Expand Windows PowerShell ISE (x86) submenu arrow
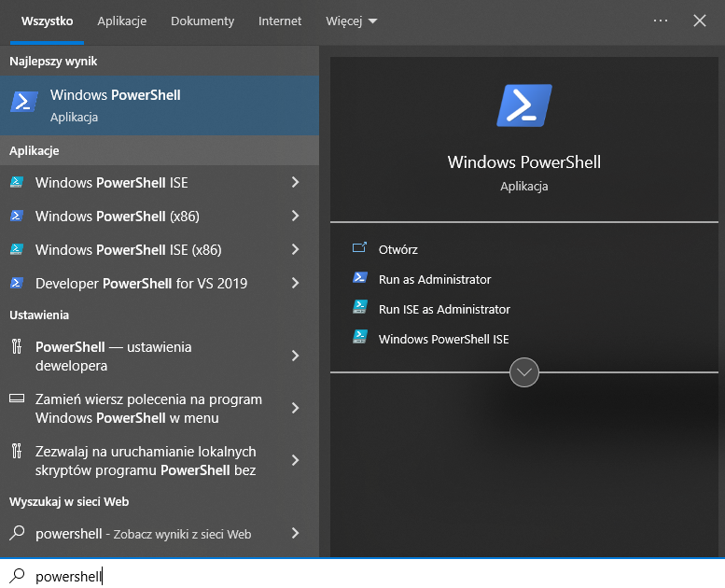 [295, 250]
